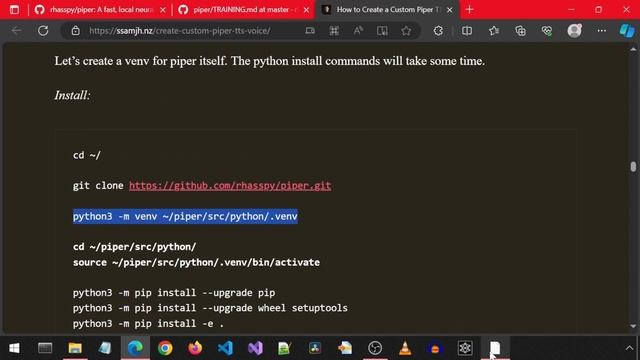
Task: Click the 'pip install -e .' line
Action: click(148, 323)
